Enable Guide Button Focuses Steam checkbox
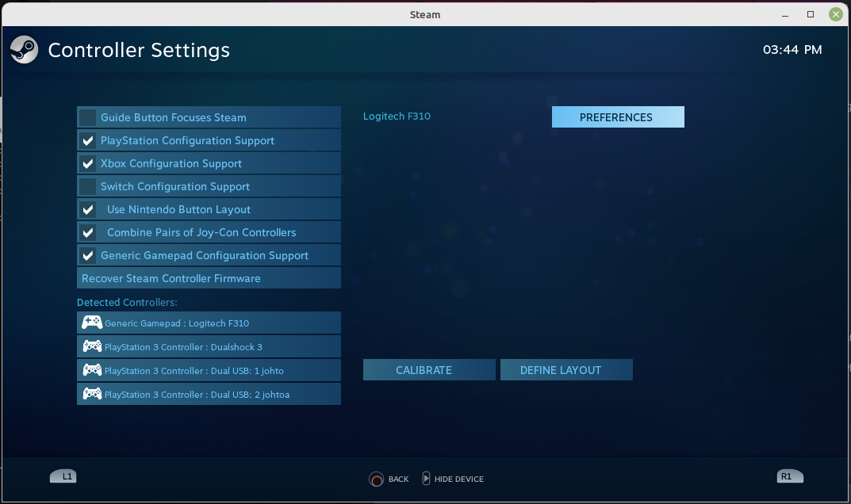The width and height of the screenshot is (851, 504). coord(87,117)
